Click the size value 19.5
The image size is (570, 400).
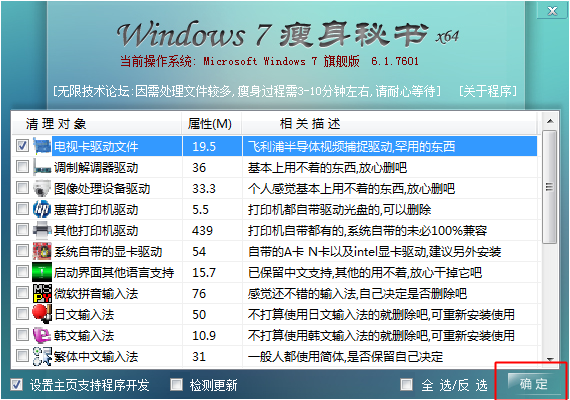[x=204, y=147]
